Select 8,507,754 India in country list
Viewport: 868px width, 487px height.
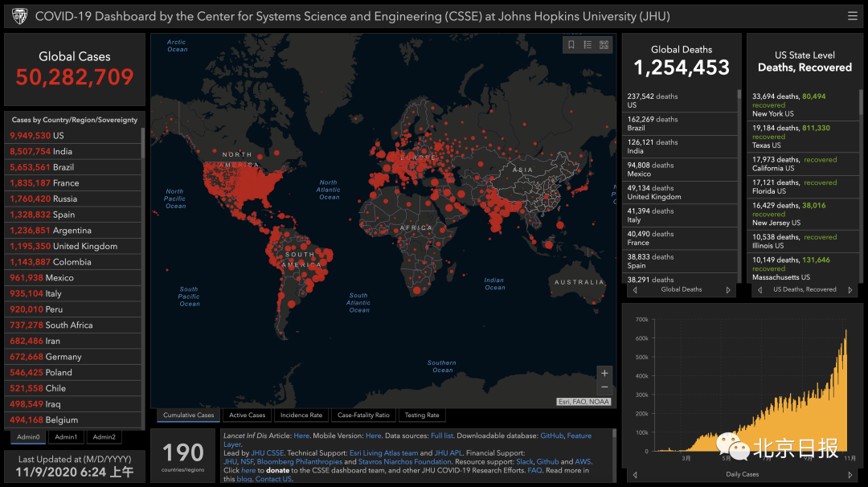73,151
